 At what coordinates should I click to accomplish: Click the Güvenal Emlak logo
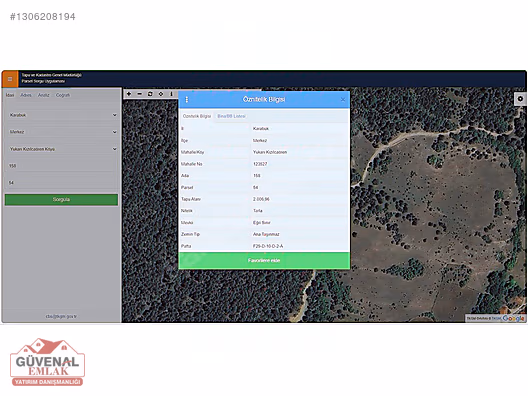(x=47, y=362)
